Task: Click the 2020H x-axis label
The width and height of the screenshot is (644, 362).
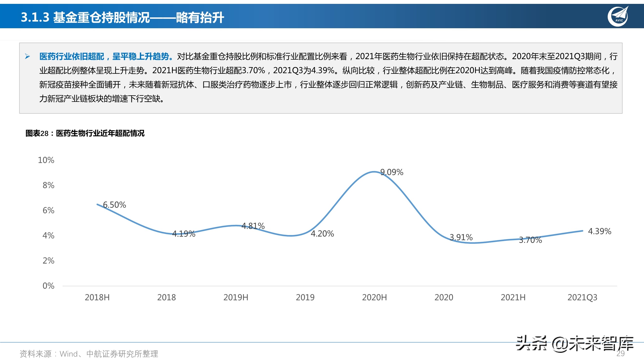Action: click(x=374, y=298)
